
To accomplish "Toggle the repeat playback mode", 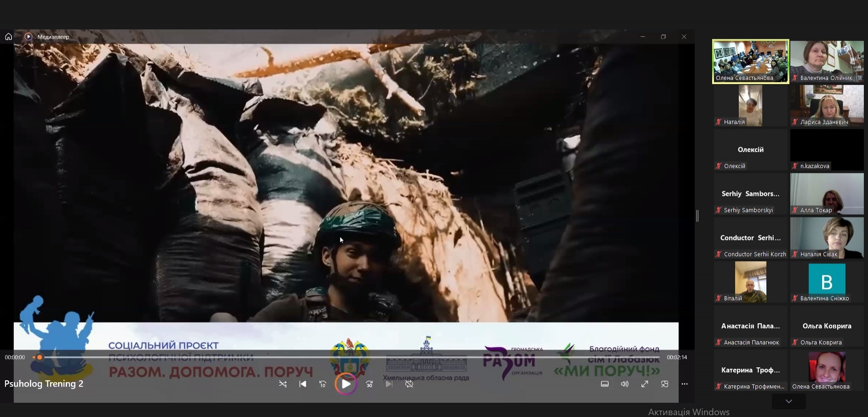I will point(409,384).
